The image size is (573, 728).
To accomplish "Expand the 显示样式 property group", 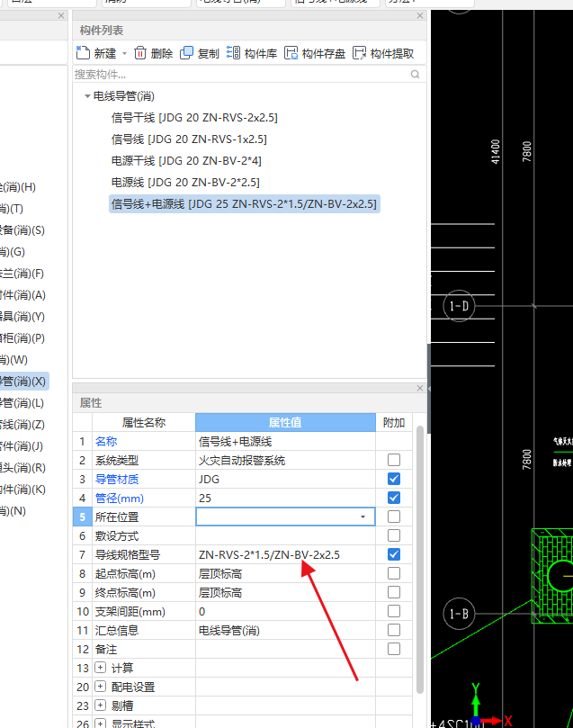I will tap(100, 724).
